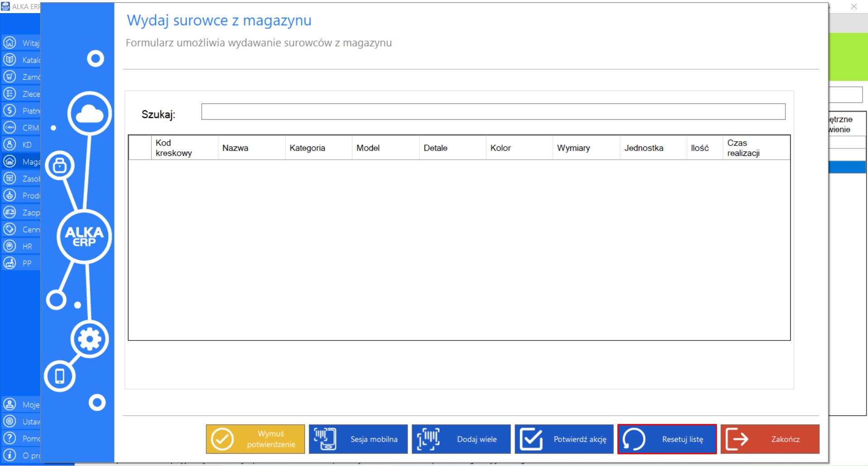Image resolution: width=868 pixels, height=466 pixels.
Task: Open the Ustawienia gear icon in sidebar
Action: coord(9,421)
